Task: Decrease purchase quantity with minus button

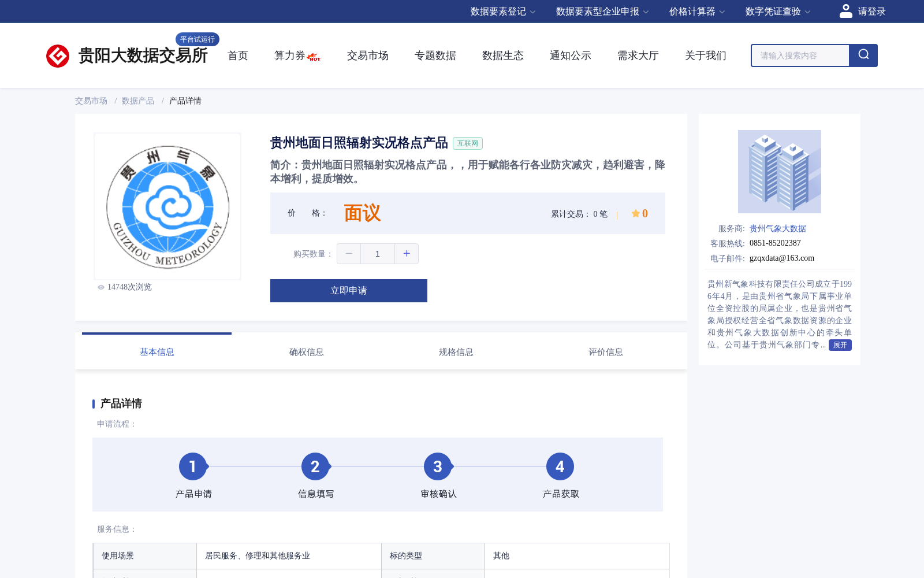Action: tap(349, 254)
